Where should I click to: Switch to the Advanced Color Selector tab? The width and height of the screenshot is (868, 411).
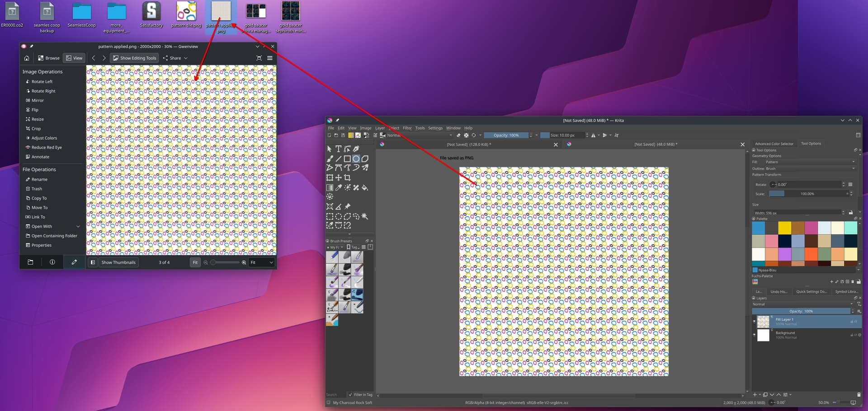pos(774,144)
